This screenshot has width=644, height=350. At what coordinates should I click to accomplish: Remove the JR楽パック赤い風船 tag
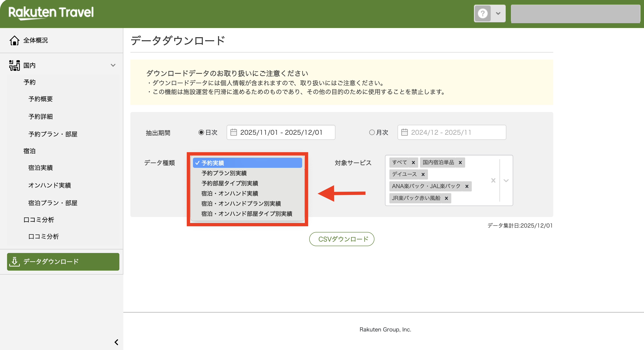click(x=446, y=198)
